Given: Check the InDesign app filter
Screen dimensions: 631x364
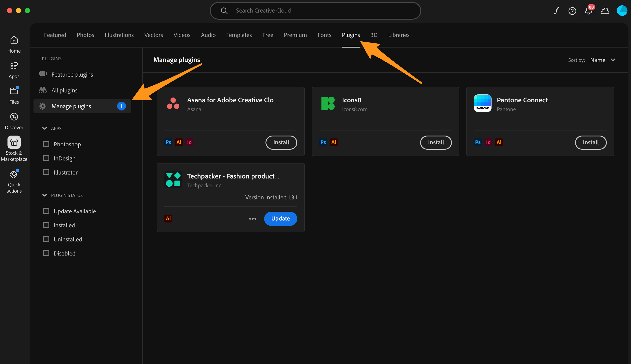Looking at the screenshot, I should tap(46, 158).
